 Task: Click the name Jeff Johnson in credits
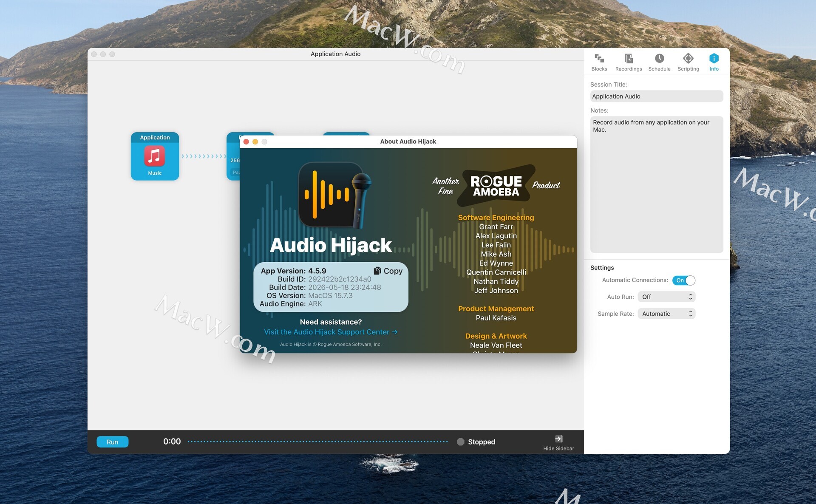coord(496,291)
